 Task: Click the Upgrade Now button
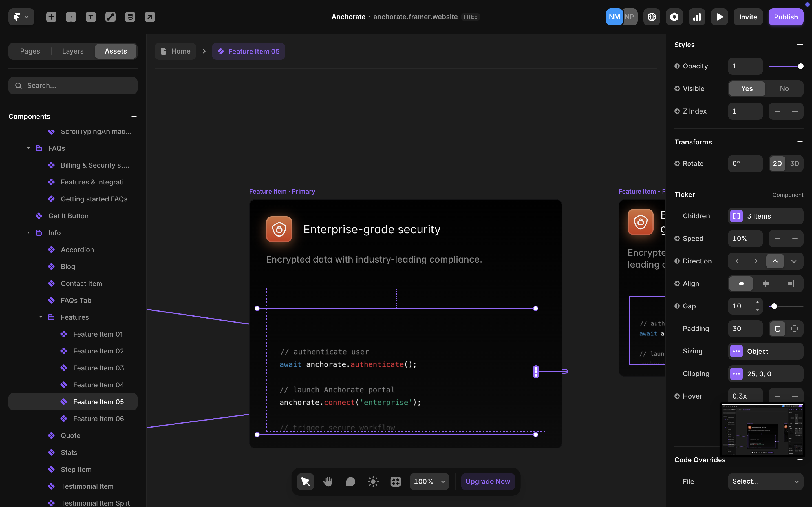(487, 482)
